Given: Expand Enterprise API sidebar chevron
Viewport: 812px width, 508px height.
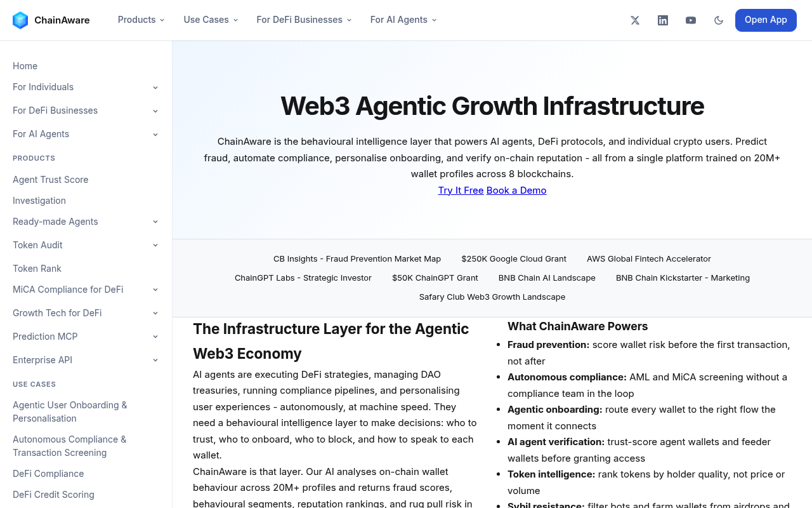Looking at the screenshot, I should [x=155, y=360].
